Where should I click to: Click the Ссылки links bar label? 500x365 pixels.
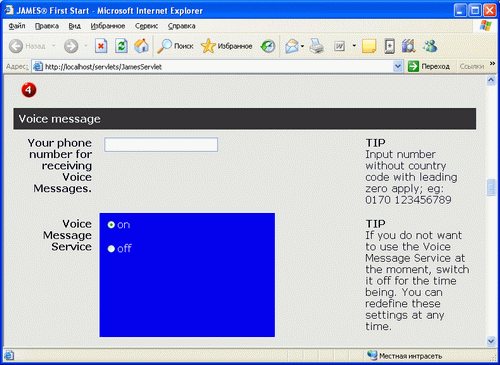[472, 66]
